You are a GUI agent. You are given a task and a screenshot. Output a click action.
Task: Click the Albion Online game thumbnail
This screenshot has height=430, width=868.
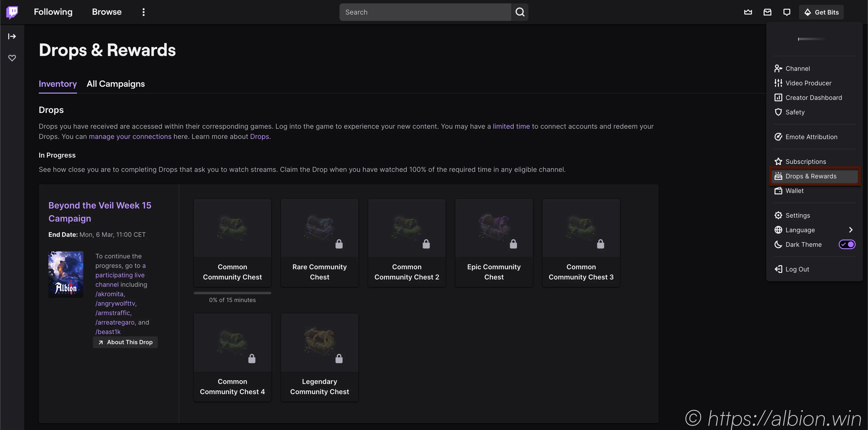pyautogui.click(x=66, y=274)
